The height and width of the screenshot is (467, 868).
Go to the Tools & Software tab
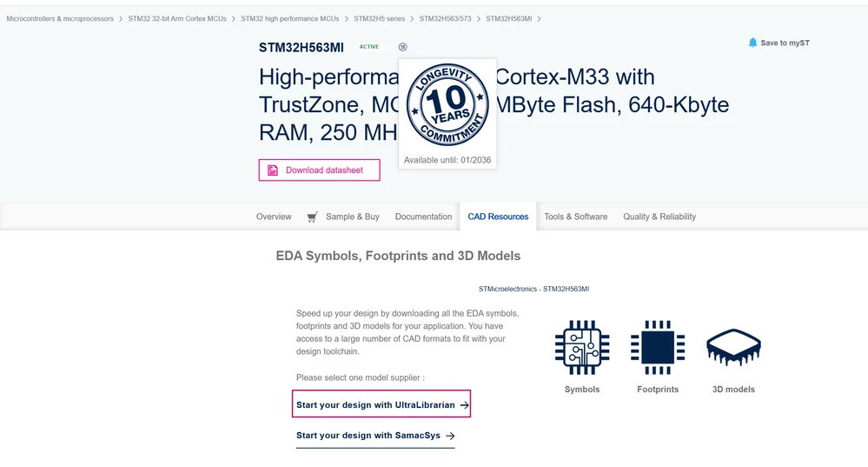coord(576,217)
